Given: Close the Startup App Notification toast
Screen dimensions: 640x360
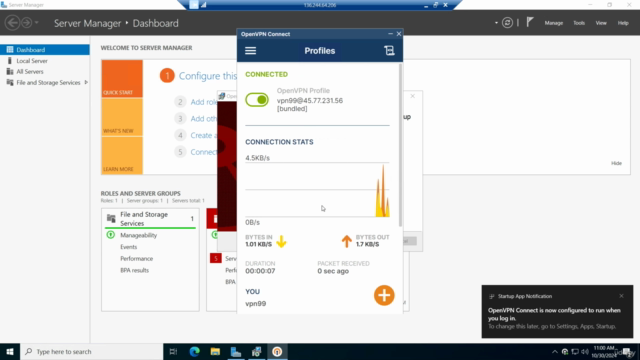Looking at the screenshot, I should coord(621,296).
